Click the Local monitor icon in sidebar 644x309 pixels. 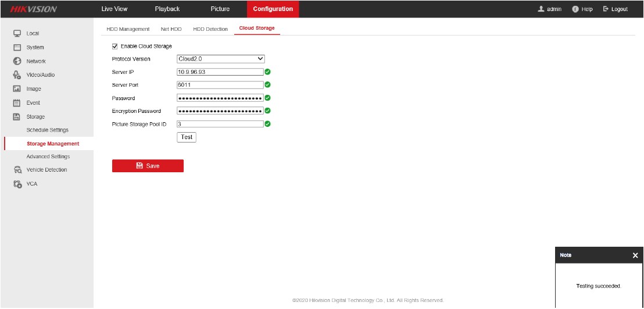(17, 33)
